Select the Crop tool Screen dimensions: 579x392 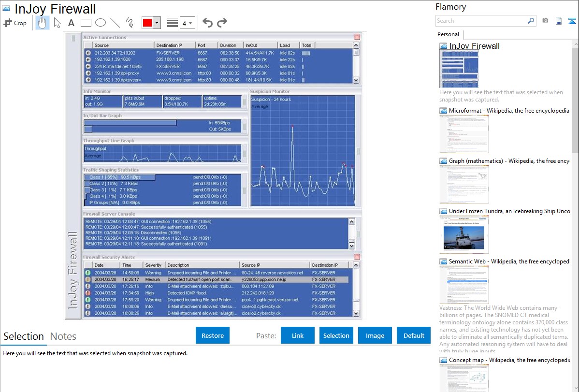click(x=15, y=23)
